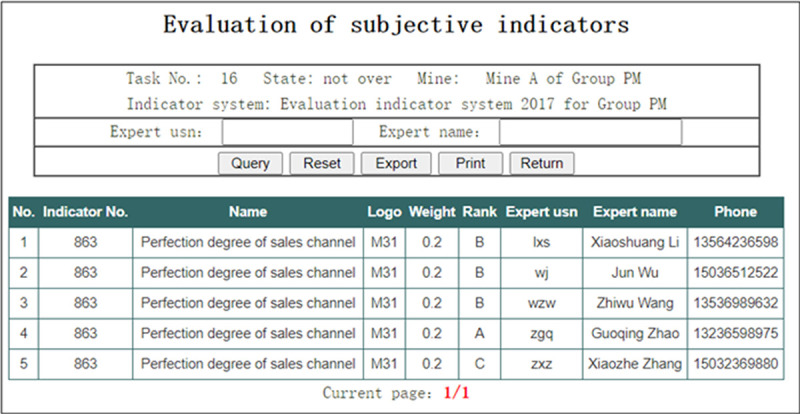Focus the Expert usn input field
800x414 pixels.
[287, 133]
